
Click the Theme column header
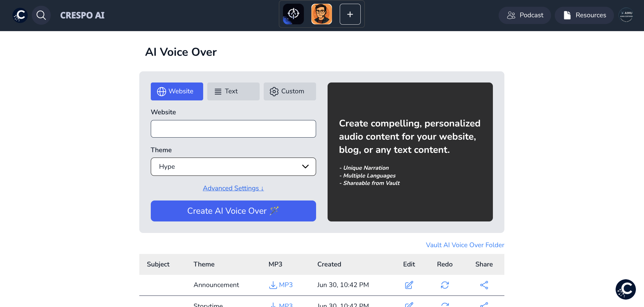pyautogui.click(x=204, y=264)
